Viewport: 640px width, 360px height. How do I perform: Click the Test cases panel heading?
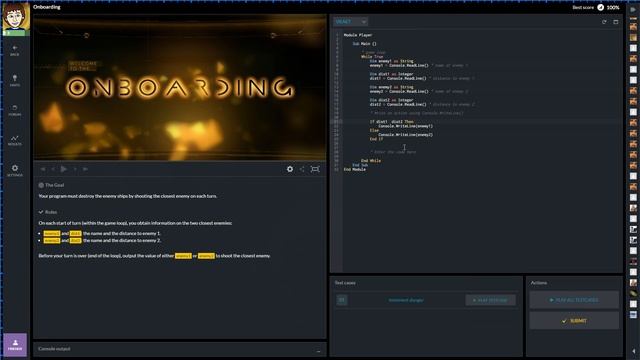pyautogui.click(x=345, y=283)
